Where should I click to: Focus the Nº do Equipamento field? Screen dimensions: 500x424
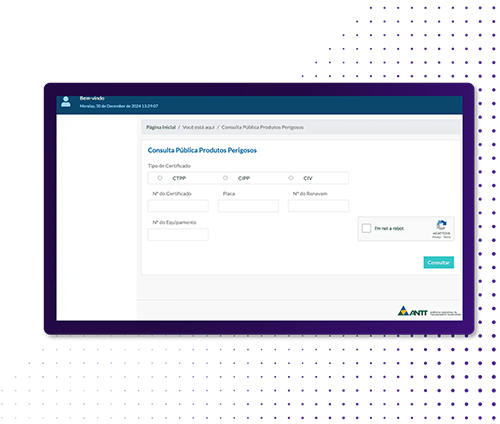tap(178, 235)
